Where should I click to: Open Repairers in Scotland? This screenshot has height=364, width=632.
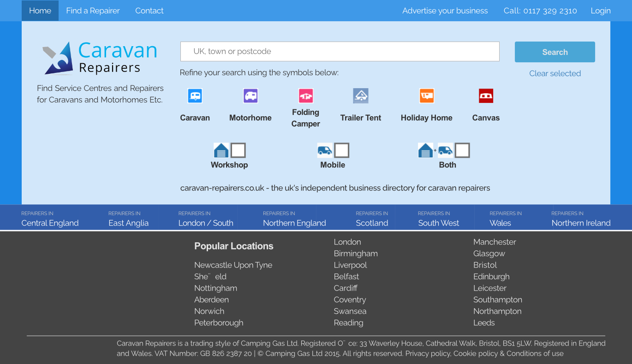[372, 219]
